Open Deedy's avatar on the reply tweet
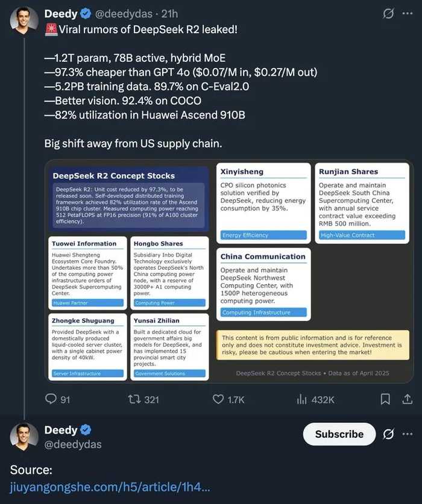 (24, 437)
